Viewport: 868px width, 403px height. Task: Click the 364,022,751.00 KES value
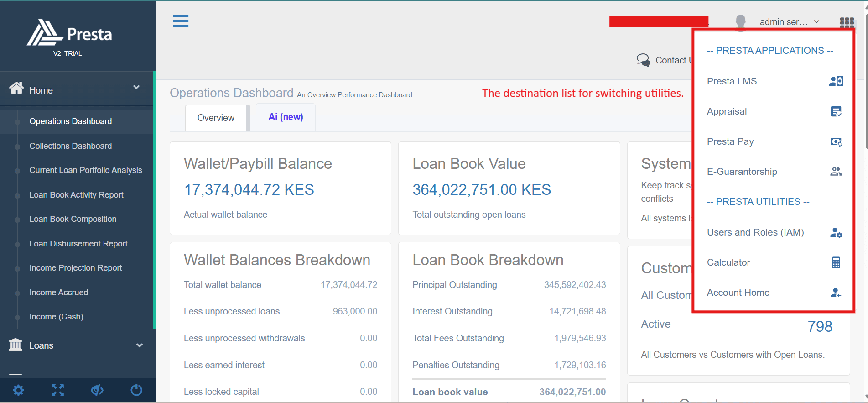(482, 189)
